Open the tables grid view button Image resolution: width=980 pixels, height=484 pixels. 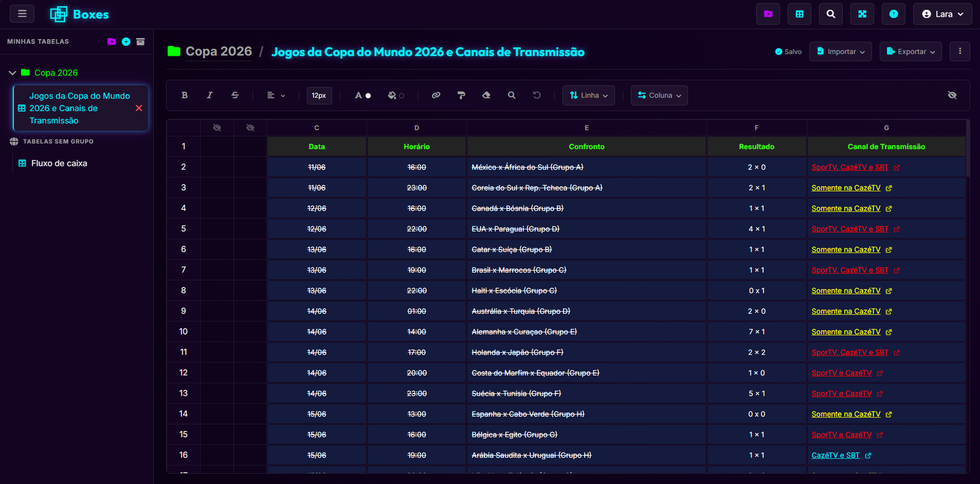[x=799, y=14]
